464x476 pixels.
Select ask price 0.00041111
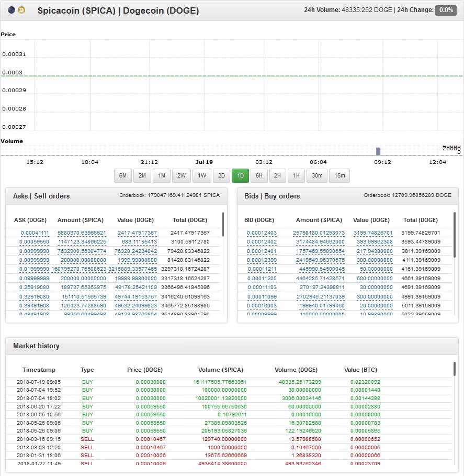[35, 233]
